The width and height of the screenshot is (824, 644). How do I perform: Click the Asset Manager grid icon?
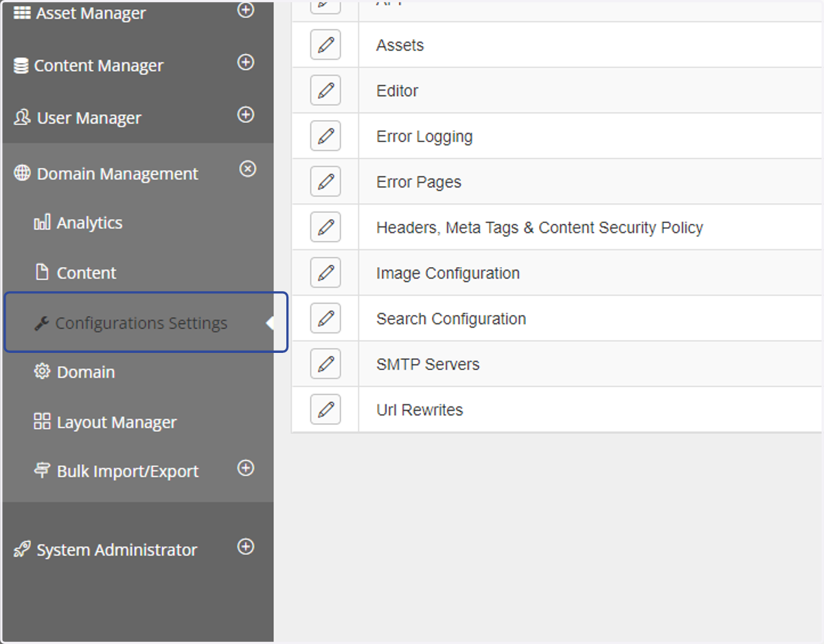(22, 13)
